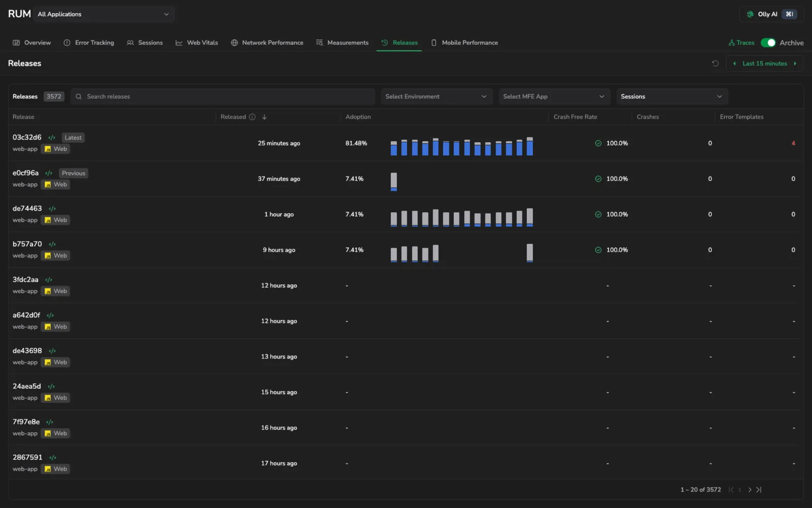Click code icon beside release e0cf96a
The width and height of the screenshot is (812, 508).
[x=49, y=173]
